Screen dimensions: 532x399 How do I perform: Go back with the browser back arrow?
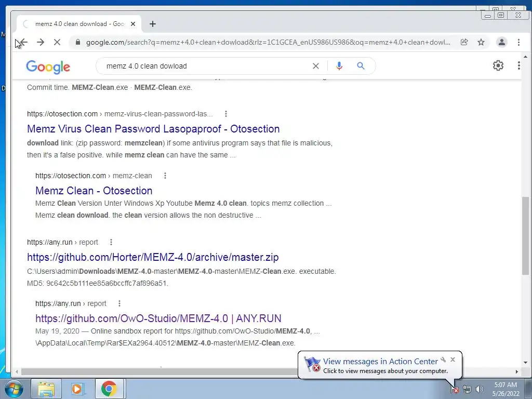[x=23, y=42]
